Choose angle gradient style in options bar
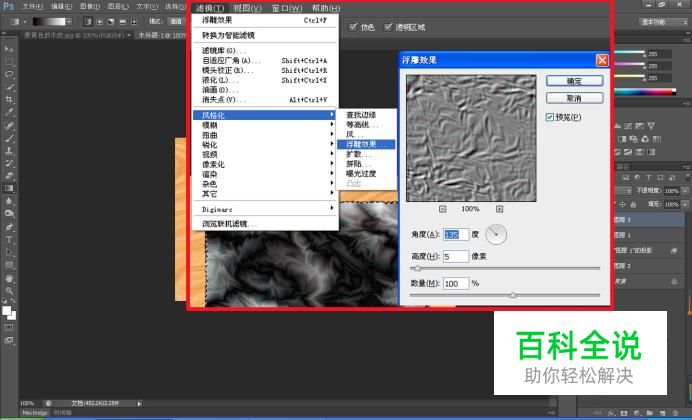This screenshot has width=692, height=420. point(111,21)
